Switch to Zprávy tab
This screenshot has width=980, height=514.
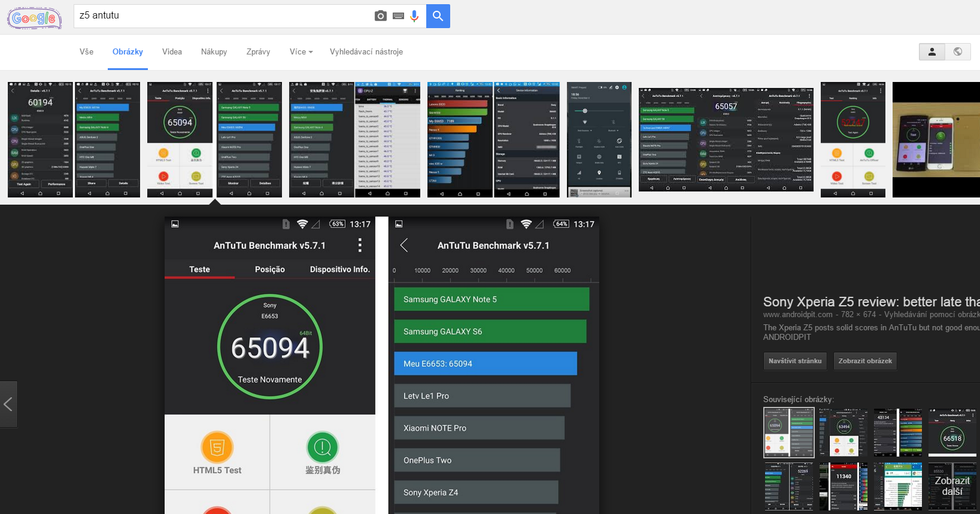pos(258,52)
